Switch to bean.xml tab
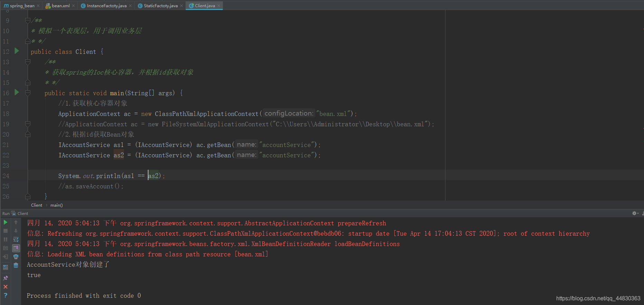 click(60, 6)
